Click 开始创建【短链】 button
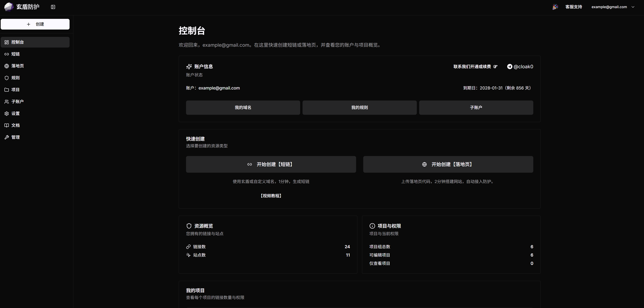The height and width of the screenshot is (308, 644). click(x=271, y=164)
